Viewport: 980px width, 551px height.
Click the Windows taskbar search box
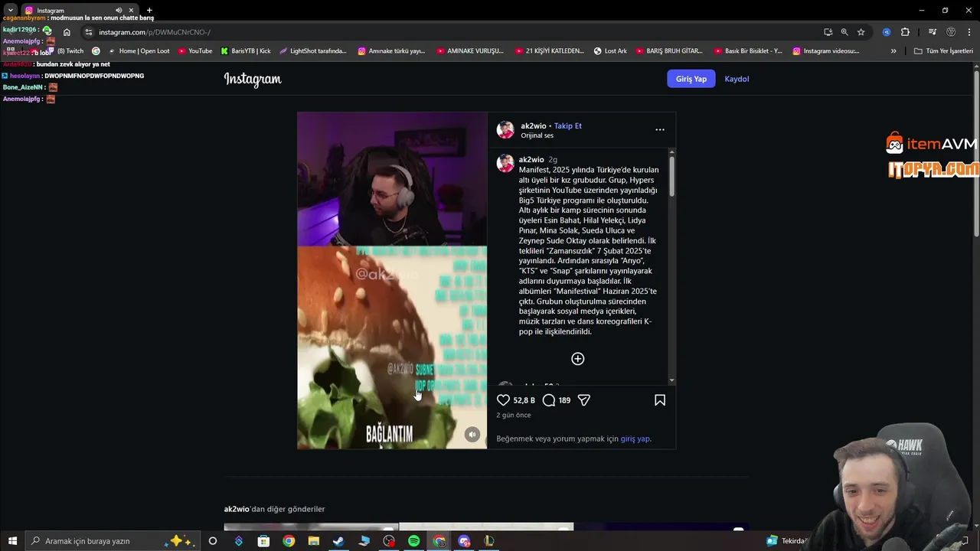click(x=113, y=541)
